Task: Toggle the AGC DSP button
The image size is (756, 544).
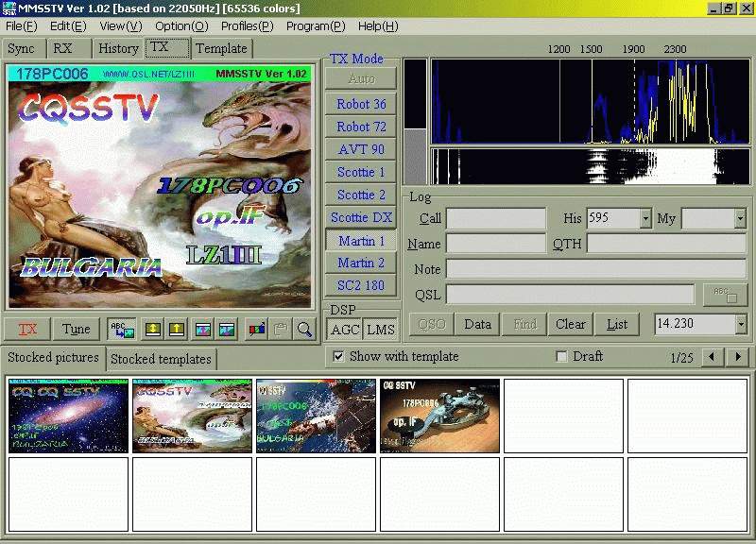Action: click(x=344, y=329)
